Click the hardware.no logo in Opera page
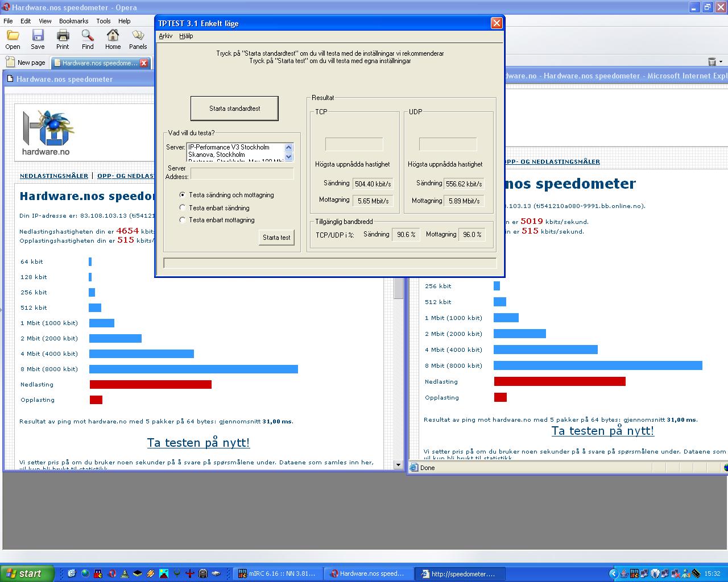The height and width of the screenshot is (582, 728). pos(48,132)
